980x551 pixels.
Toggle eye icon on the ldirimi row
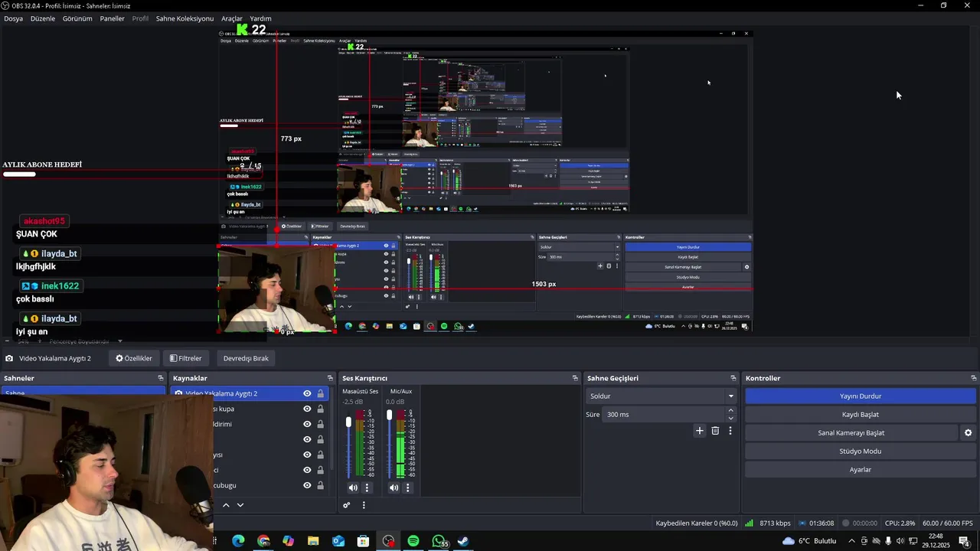coord(307,424)
